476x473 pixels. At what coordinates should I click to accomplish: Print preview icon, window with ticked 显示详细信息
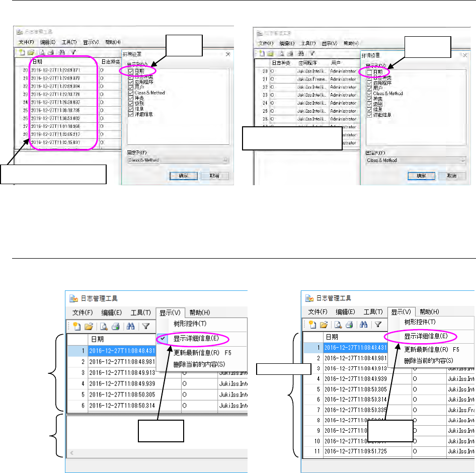[104, 327]
